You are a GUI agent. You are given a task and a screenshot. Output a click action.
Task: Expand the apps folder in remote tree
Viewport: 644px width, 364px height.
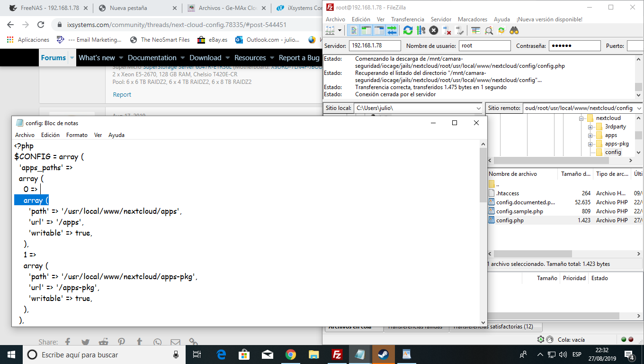(590, 136)
